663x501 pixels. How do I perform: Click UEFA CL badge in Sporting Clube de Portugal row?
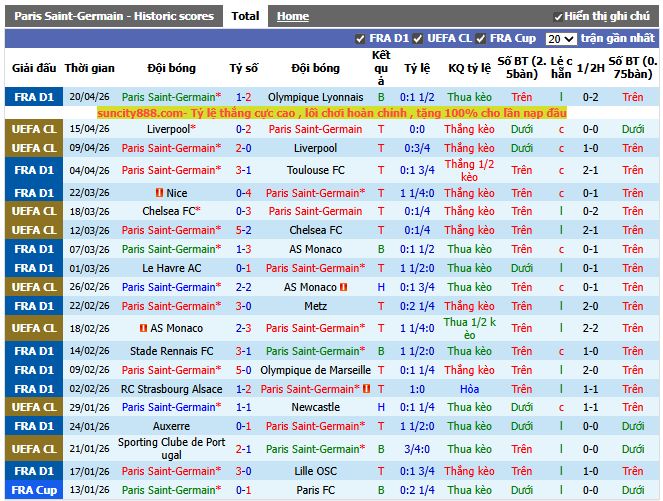[x=33, y=449]
